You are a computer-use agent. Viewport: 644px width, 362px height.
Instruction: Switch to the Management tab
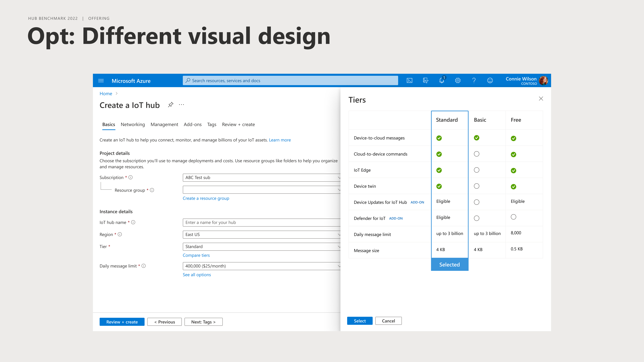[x=164, y=124]
